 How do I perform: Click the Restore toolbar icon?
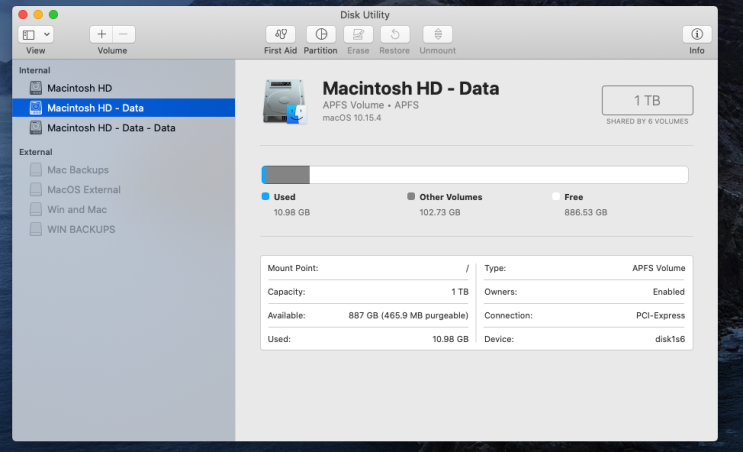[394, 35]
